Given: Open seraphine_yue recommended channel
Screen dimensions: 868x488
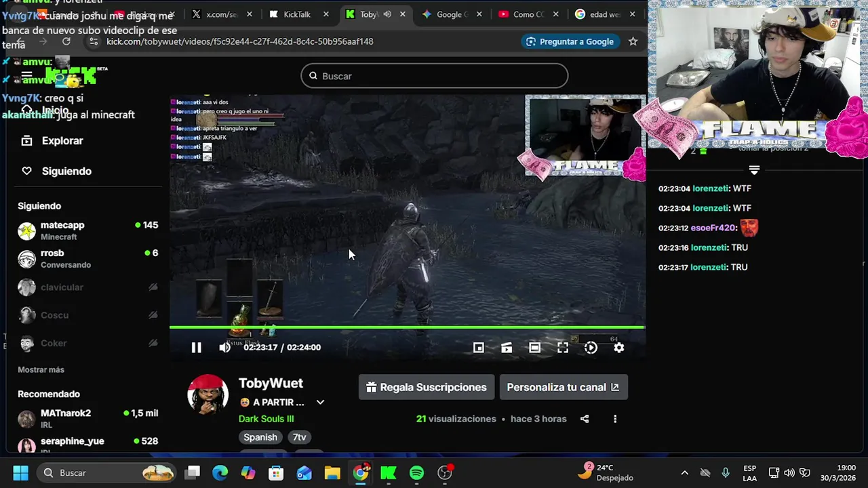Looking at the screenshot, I should point(88,445).
